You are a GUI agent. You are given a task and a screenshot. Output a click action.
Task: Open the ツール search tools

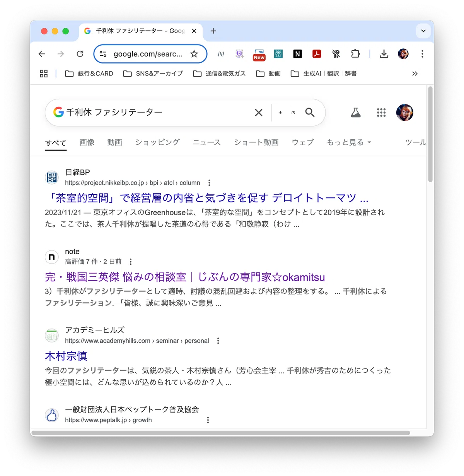click(x=415, y=142)
